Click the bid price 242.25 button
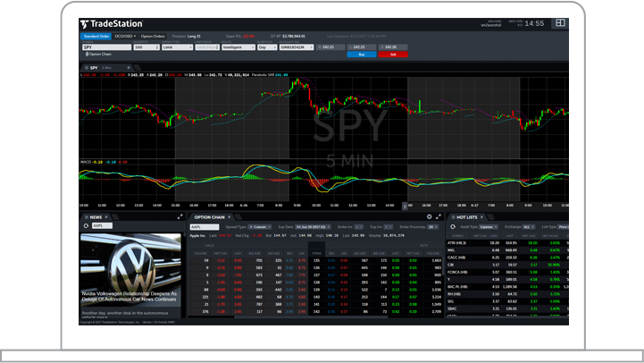Screen dimensions: 644x363 [330, 47]
